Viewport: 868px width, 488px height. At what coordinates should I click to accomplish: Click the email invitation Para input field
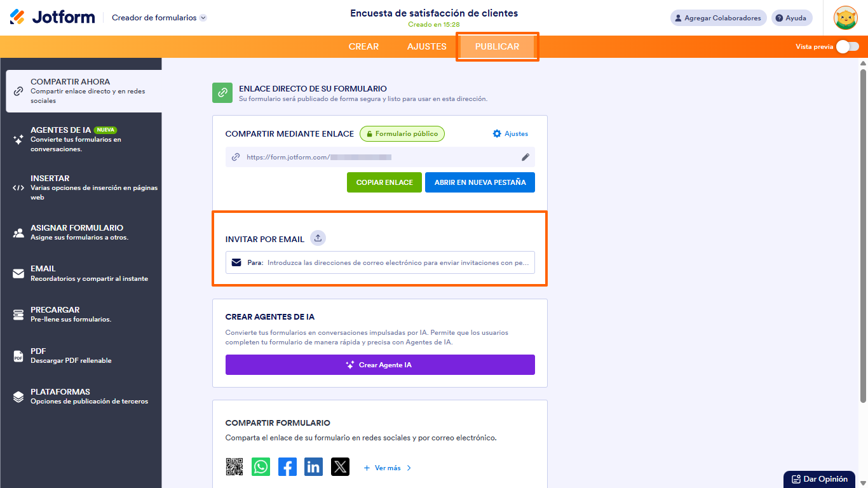click(380, 262)
